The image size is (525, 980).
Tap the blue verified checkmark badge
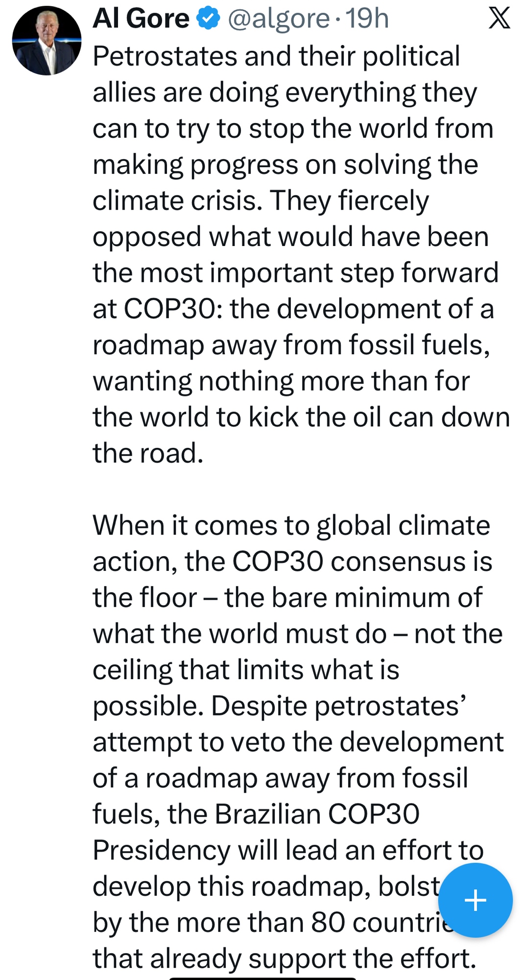point(208,19)
